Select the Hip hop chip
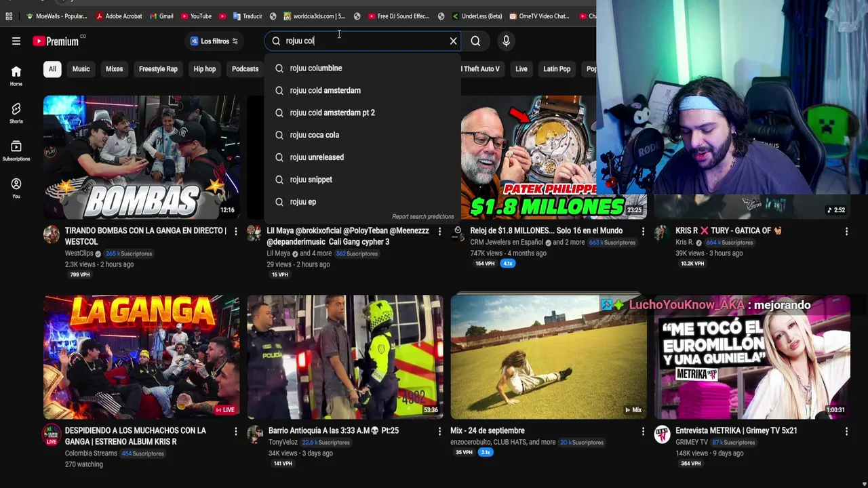The height and width of the screenshot is (488, 868). tap(204, 68)
